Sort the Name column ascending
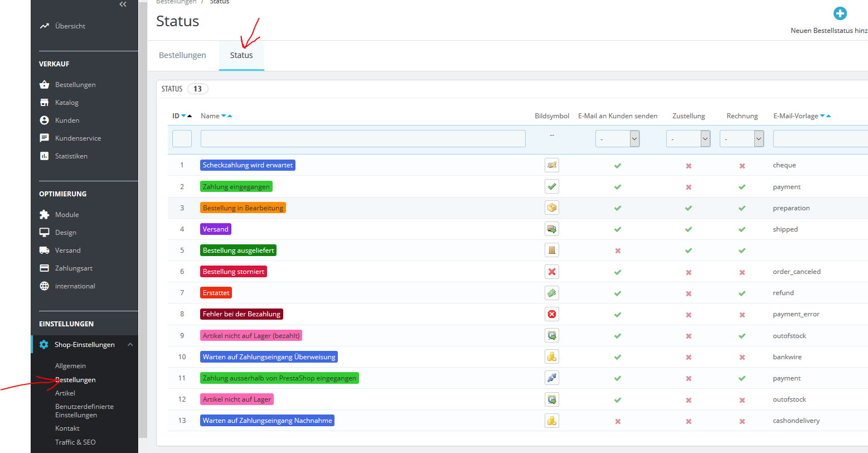The image size is (868, 453). [230, 116]
